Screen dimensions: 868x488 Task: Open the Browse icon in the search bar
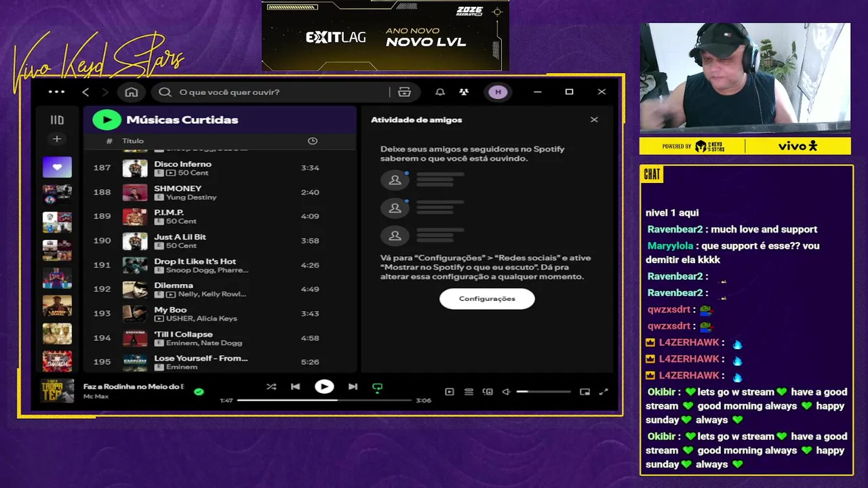(405, 92)
